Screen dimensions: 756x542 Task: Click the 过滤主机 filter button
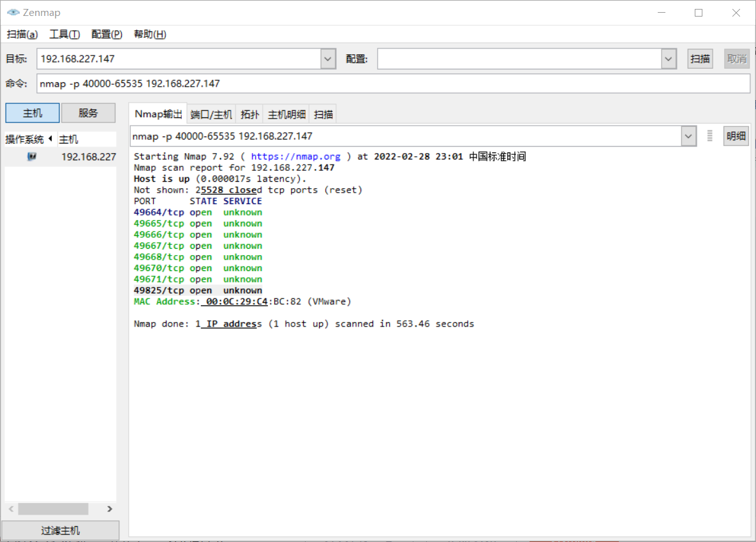60,530
